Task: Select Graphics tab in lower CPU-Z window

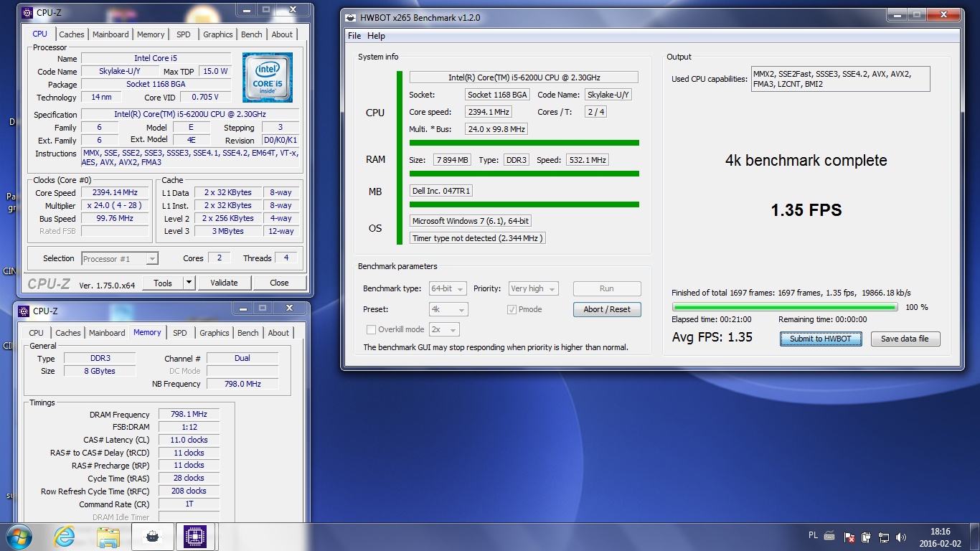Action: [215, 333]
